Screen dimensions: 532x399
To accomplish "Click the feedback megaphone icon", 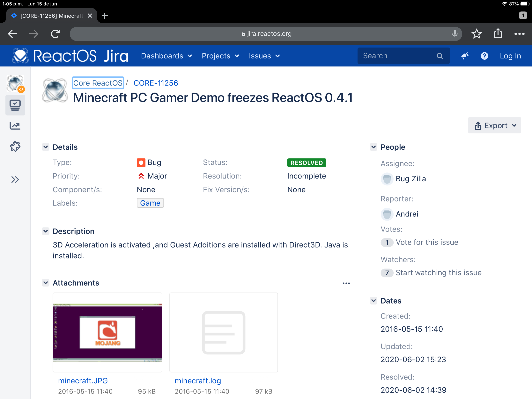I will tap(465, 56).
